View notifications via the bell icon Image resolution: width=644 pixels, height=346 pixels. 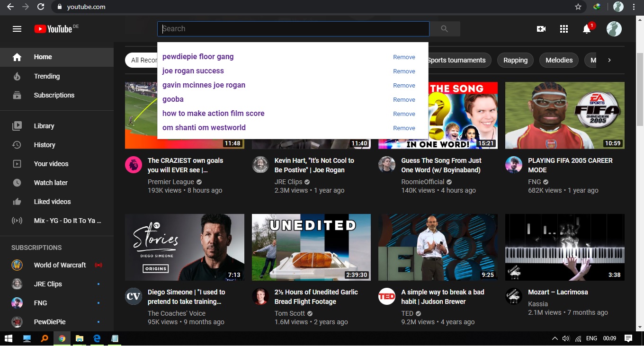[586, 29]
